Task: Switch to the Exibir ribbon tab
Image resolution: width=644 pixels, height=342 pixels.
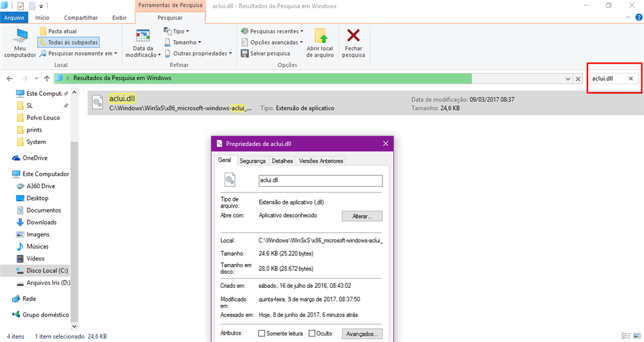Action: click(119, 18)
